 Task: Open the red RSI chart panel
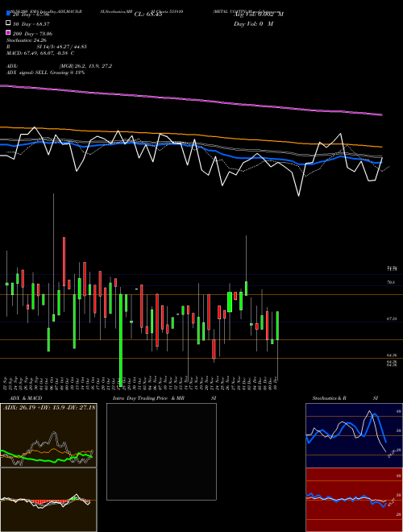coord(354,500)
